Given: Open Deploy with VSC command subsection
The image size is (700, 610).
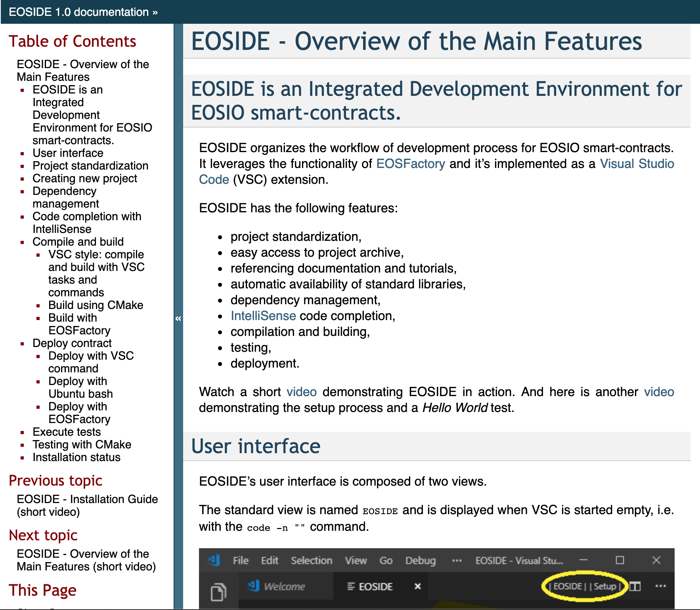Looking at the screenshot, I should pyautogui.click(x=91, y=362).
